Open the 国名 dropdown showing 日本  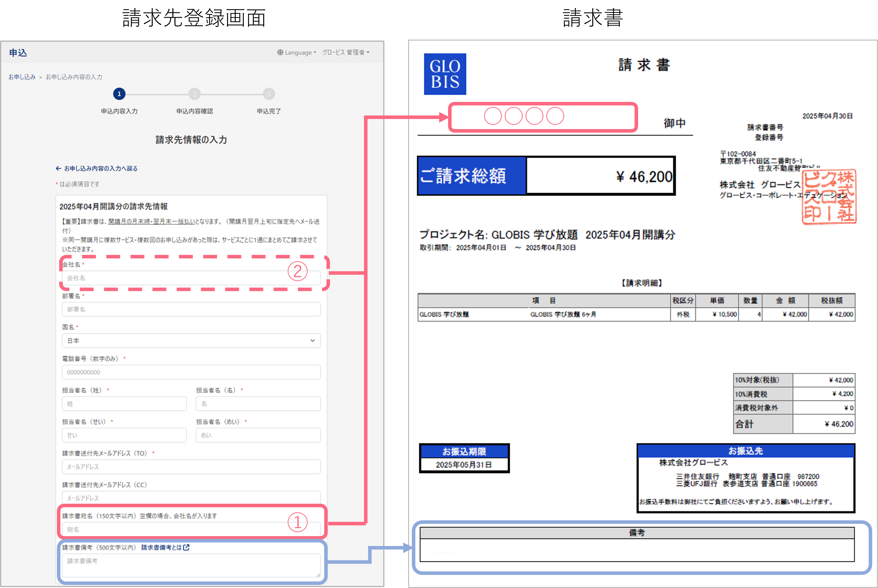click(x=191, y=340)
